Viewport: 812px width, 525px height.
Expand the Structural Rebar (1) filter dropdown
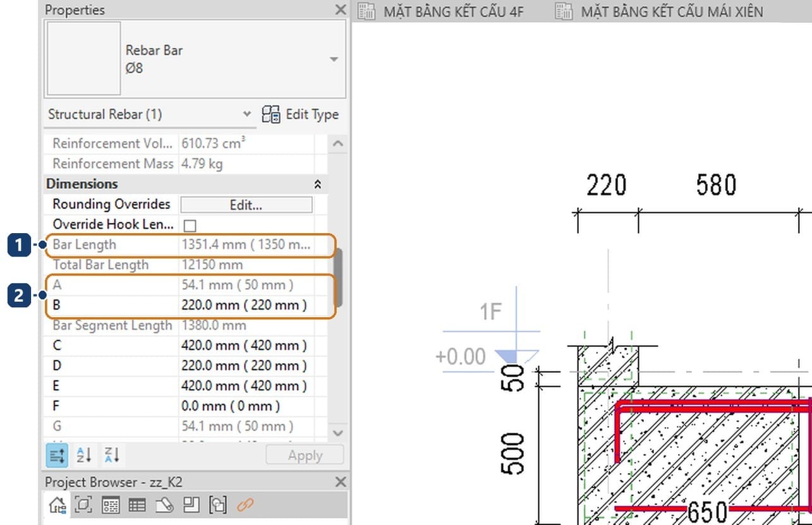[x=247, y=114]
